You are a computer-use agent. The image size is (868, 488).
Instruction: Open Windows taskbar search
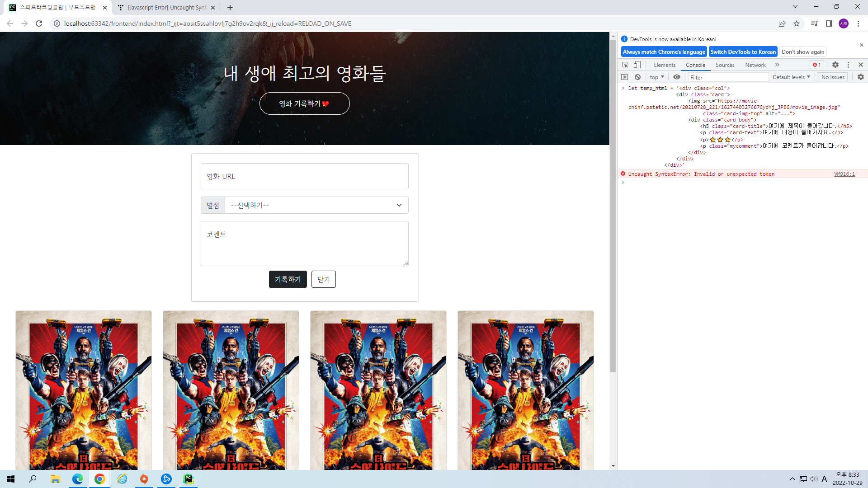click(33, 479)
